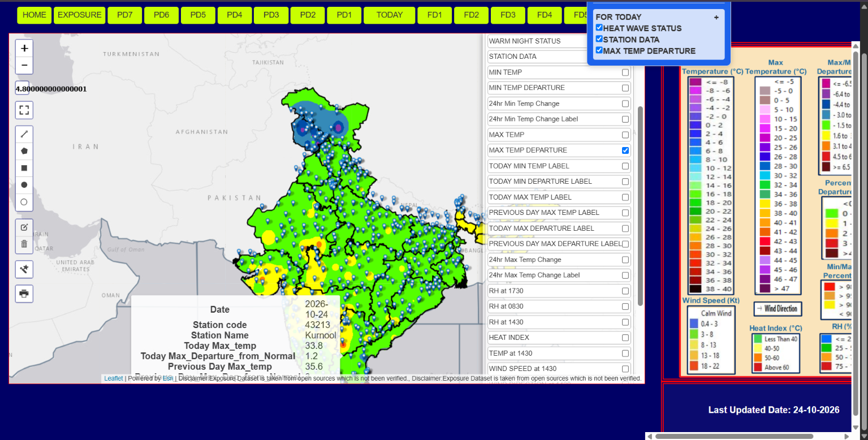Select the FD4 forecast tab

(545, 15)
